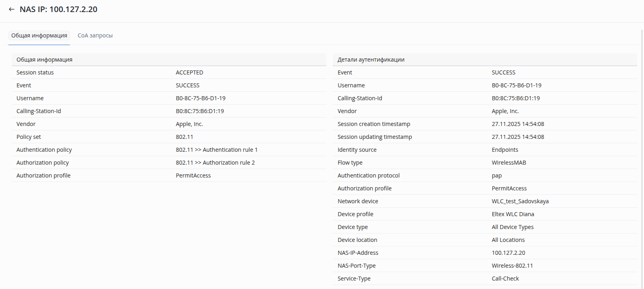The height and width of the screenshot is (289, 644).
Task: Click the Authentication rule 1 policy value
Action: [x=216, y=150]
